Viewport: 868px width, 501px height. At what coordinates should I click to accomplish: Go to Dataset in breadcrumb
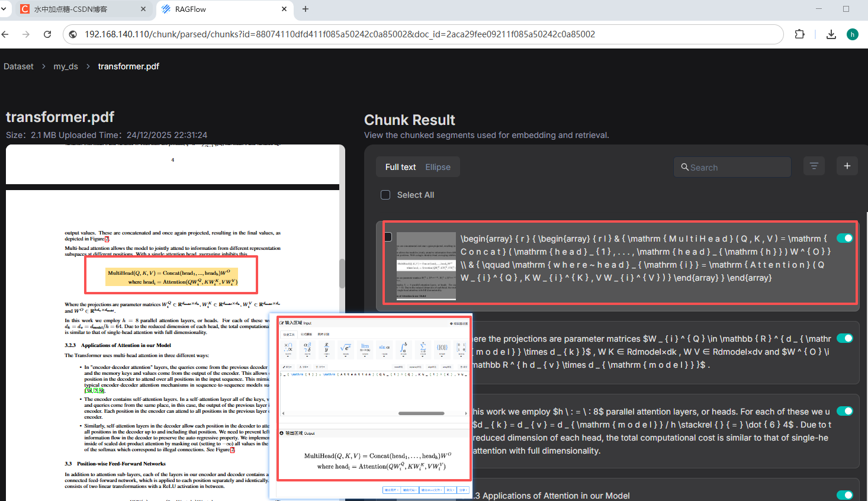tap(18, 66)
